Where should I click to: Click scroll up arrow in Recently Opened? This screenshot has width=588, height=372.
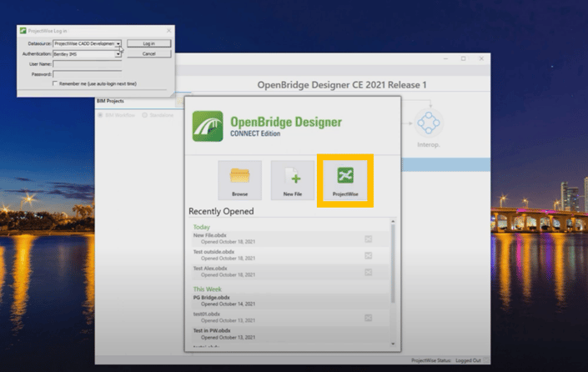click(x=393, y=221)
